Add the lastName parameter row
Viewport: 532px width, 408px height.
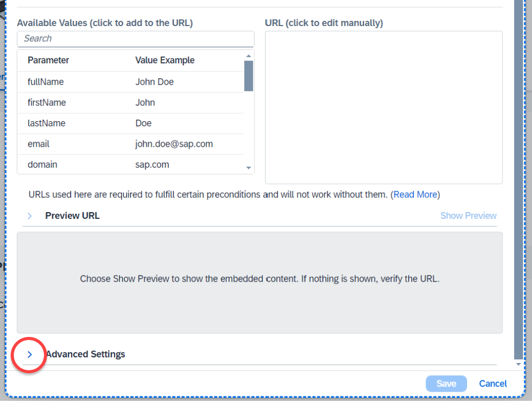[130, 123]
